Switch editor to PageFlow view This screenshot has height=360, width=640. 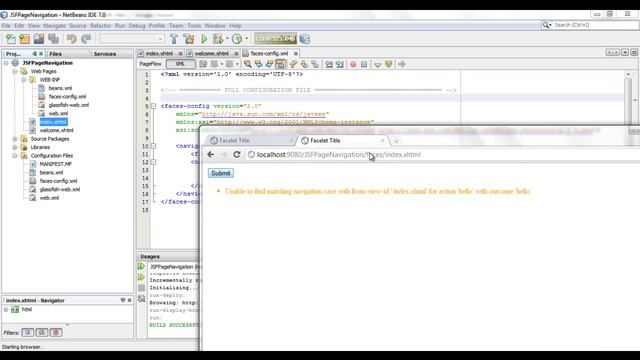[151, 64]
